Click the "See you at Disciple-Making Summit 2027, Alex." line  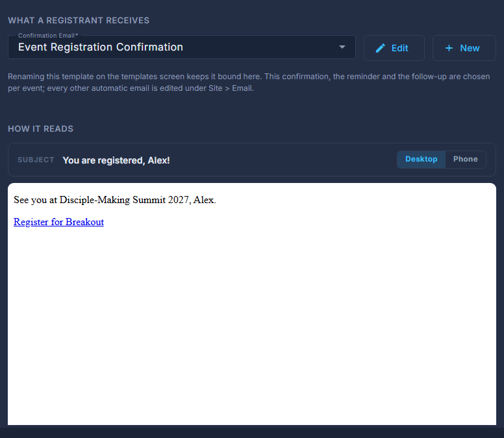click(x=115, y=200)
